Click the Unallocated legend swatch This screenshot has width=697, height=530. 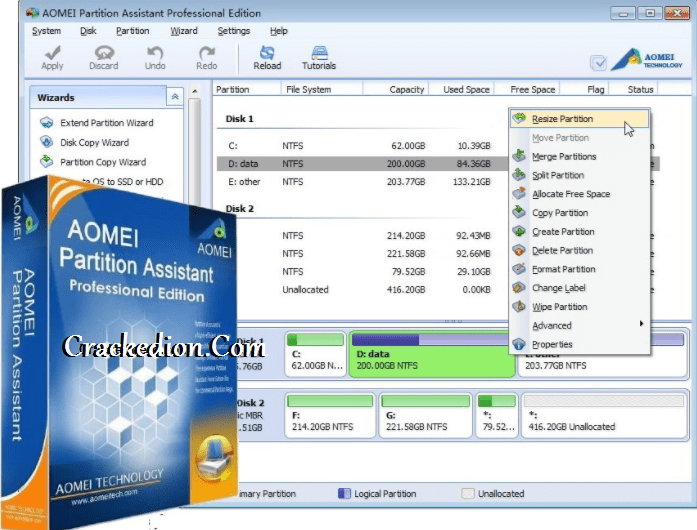[468, 494]
